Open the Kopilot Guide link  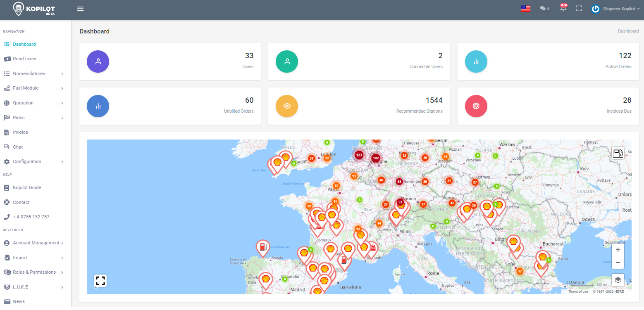tap(27, 187)
